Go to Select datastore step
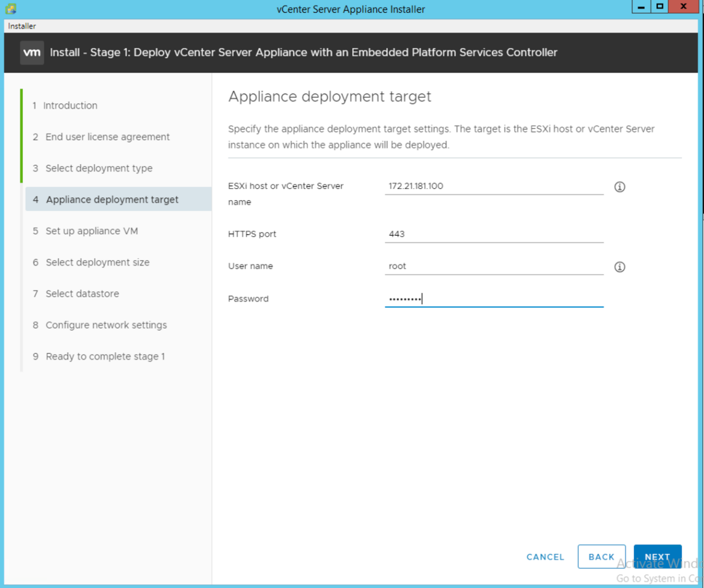This screenshot has width=704, height=588. (x=82, y=293)
